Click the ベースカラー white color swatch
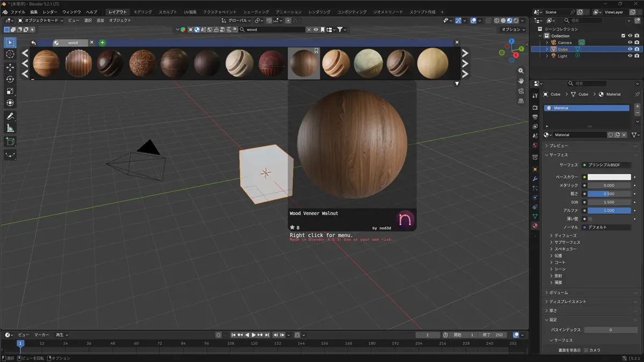This screenshot has height=362, width=644. (x=609, y=177)
